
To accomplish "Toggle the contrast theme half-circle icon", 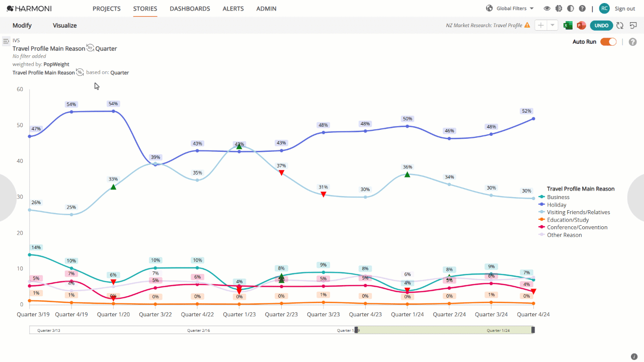I will point(570,9).
